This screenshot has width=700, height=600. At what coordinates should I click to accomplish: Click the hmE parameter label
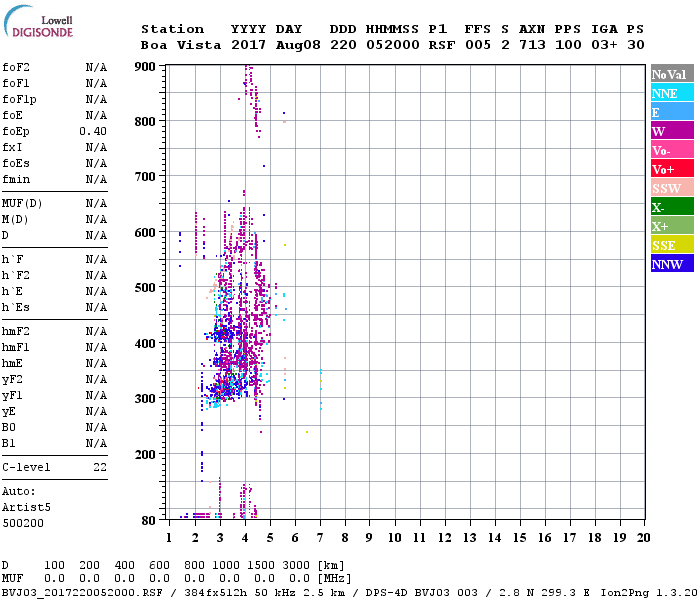point(12,364)
